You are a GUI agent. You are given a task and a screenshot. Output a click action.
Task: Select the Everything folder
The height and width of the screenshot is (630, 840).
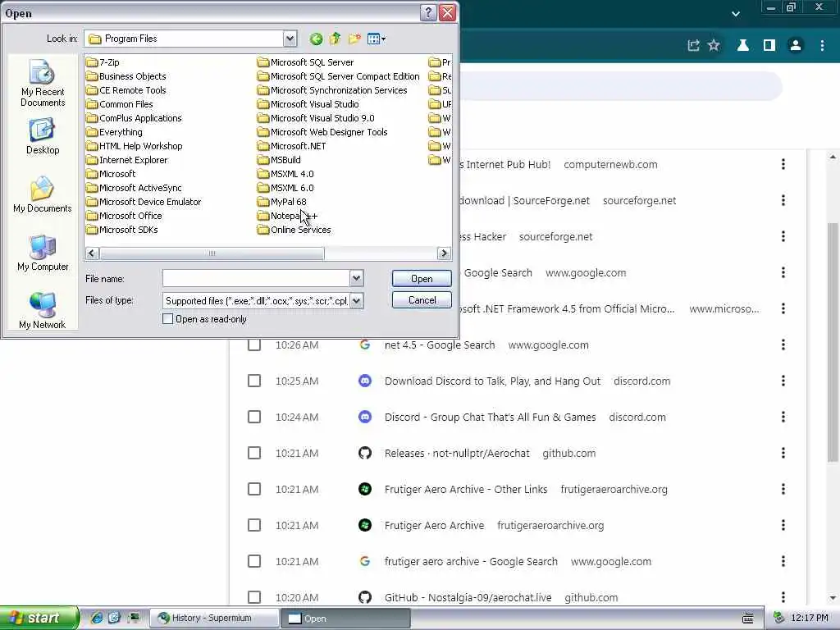(115, 132)
